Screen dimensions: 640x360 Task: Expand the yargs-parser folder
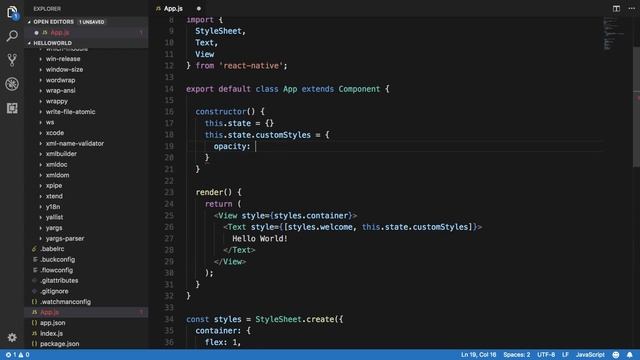(64, 238)
